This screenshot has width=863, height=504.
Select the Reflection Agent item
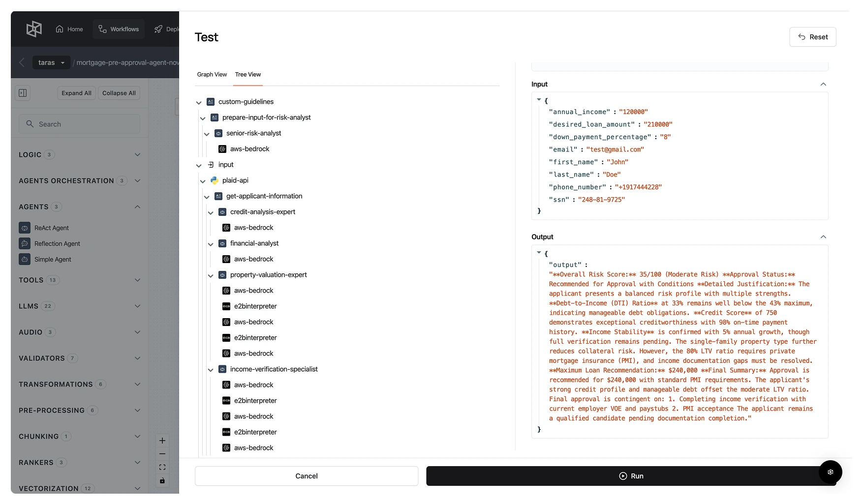(x=50, y=243)
